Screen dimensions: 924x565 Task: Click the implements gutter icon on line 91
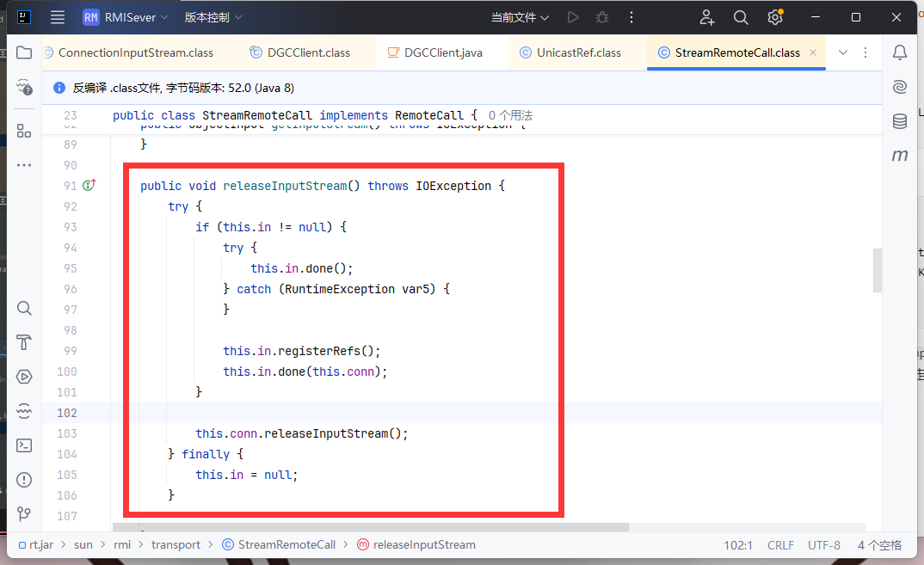[x=89, y=186]
